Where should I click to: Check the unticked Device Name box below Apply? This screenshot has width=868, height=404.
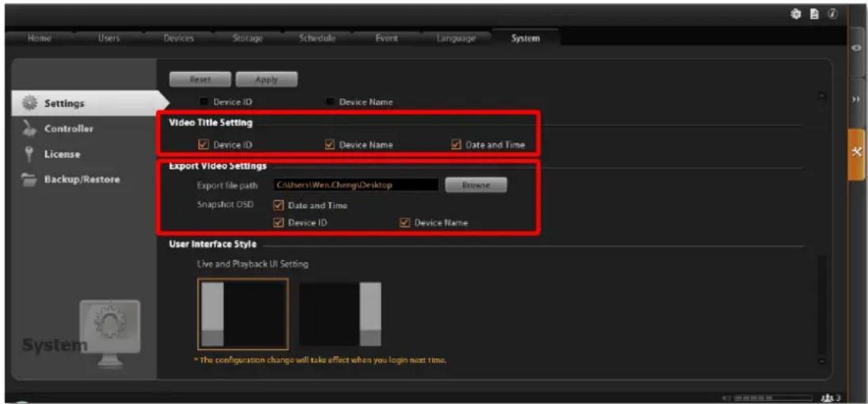(x=330, y=102)
